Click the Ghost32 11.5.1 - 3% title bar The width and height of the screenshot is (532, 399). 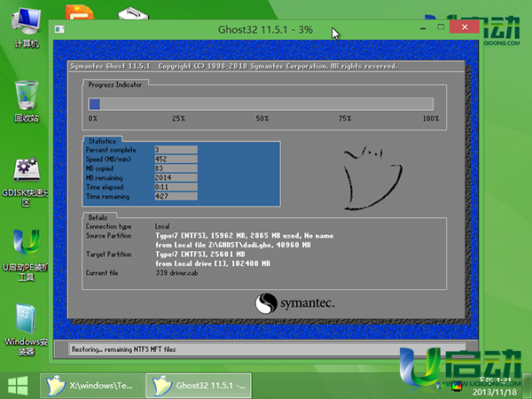(x=265, y=29)
